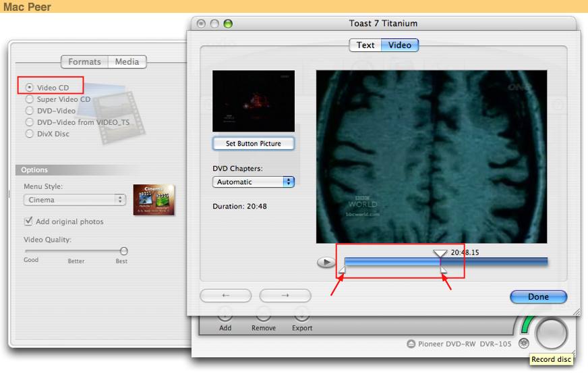
Task: Click the big Record disc button
Action: tap(552, 333)
